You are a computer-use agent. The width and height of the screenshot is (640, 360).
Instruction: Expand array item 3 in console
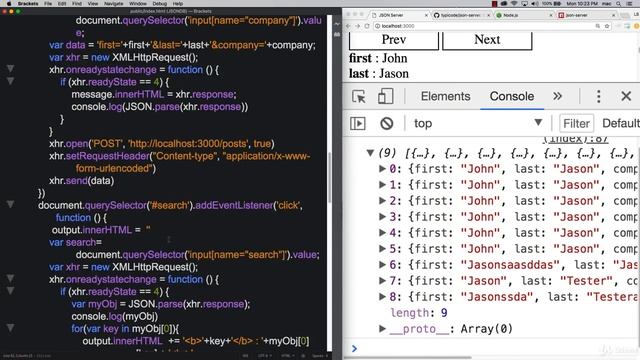pyautogui.click(x=382, y=216)
